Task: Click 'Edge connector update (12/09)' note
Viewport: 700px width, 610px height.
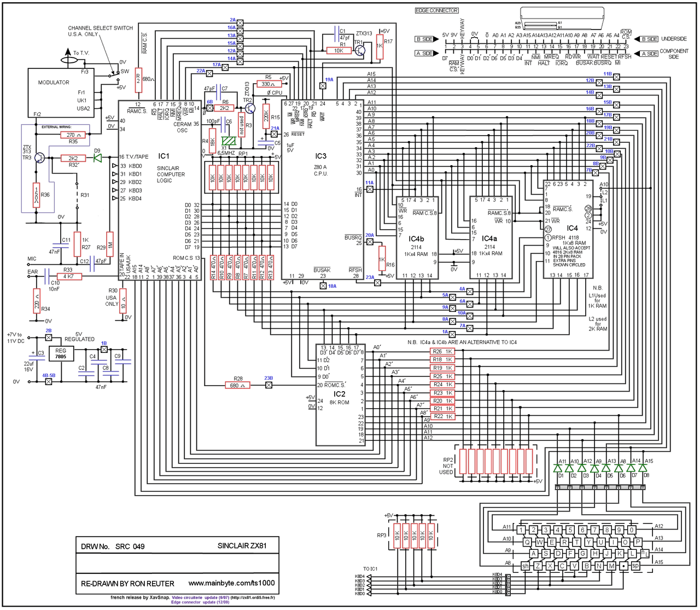Action: 200,602
